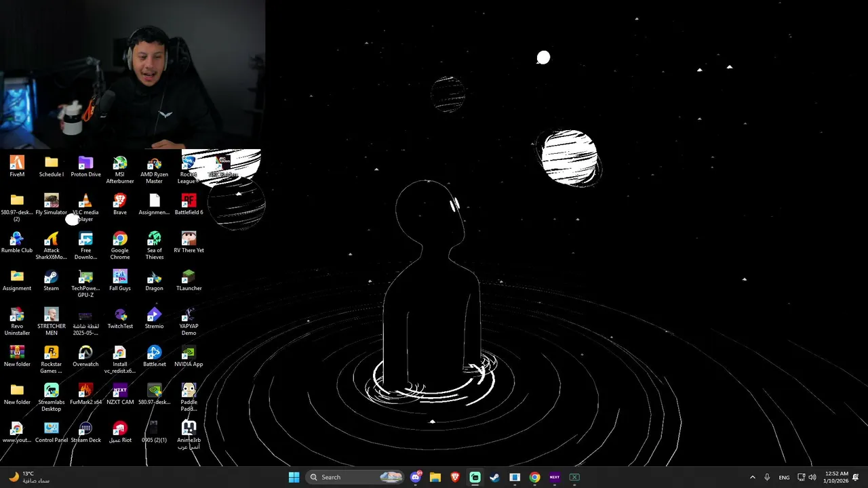
Task: Open the Assignmen... document file
Action: [x=155, y=205]
